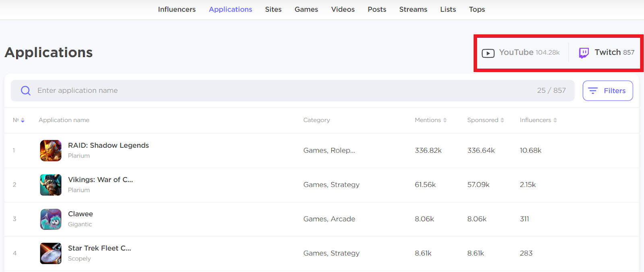Image resolution: width=644 pixels, height=272 pixels.
Task: Open the Posts navigation item
Action: coord(377,9)
